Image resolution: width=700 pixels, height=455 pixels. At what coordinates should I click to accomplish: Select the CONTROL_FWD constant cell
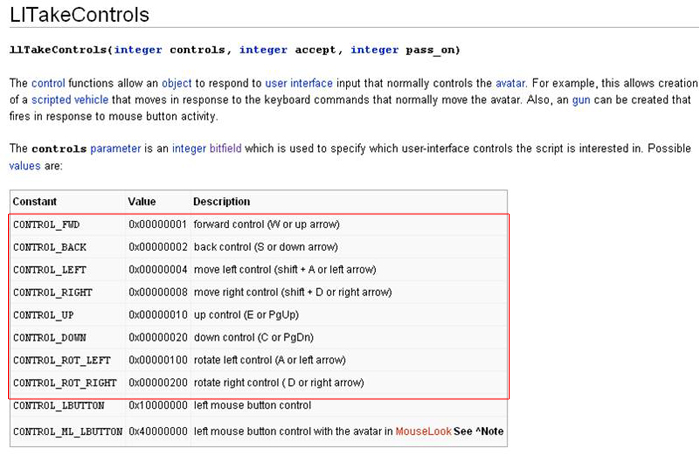click(46, 224)
